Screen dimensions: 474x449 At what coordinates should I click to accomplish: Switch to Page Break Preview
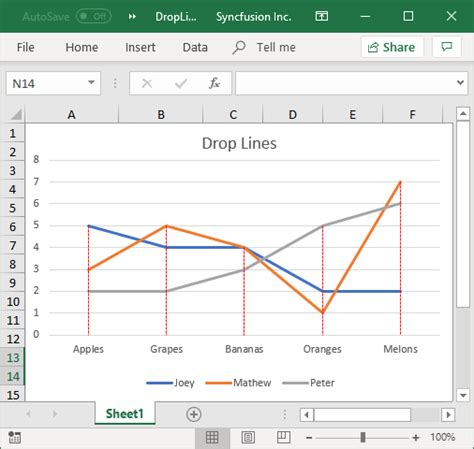pyautogui.click(x=284, y=437)
